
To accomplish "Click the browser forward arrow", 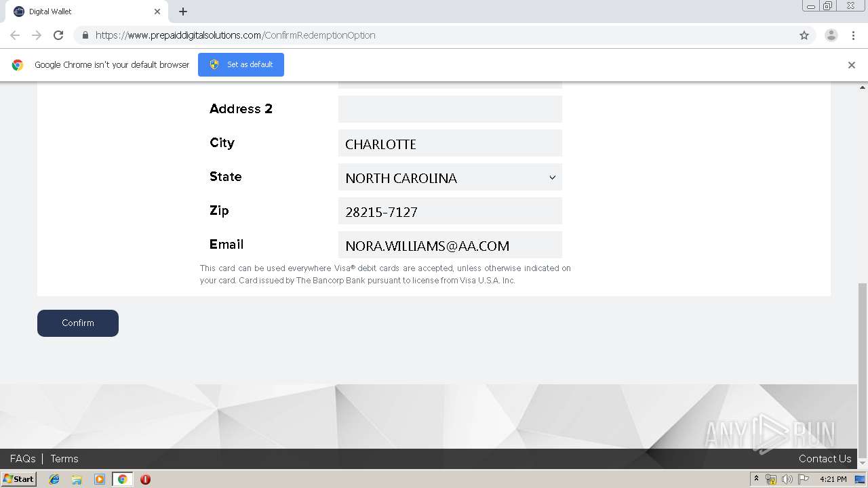I will tap(37, 35).
